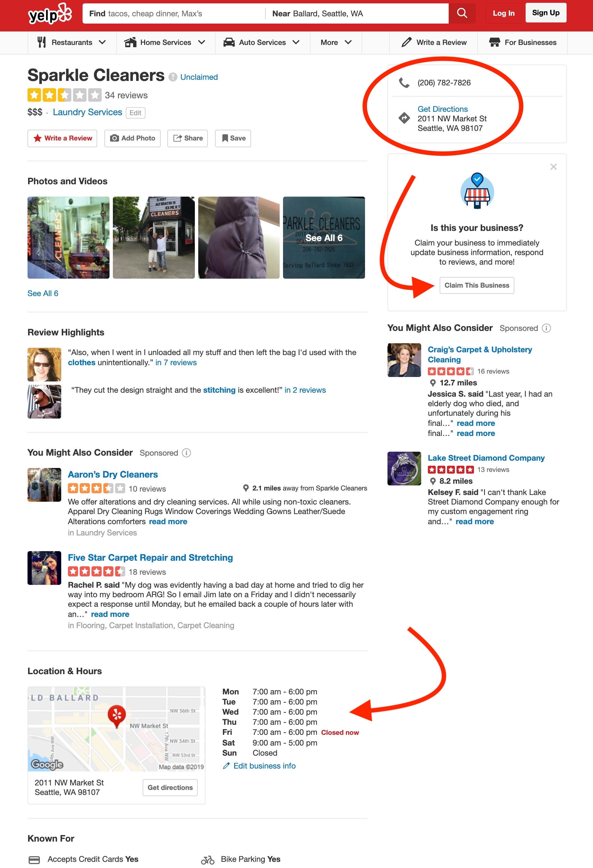This screenshot has width=593, height=868.
Task: Expand the Home Services menu
Action: pyautogui.click(x=165, y=43)
